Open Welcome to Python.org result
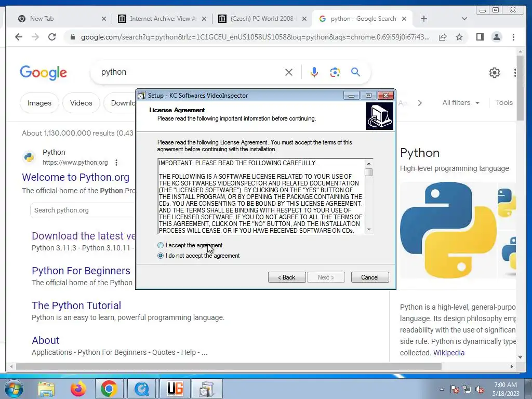The width and height of the screenshot is (532, 399). [x=76, y=177]
